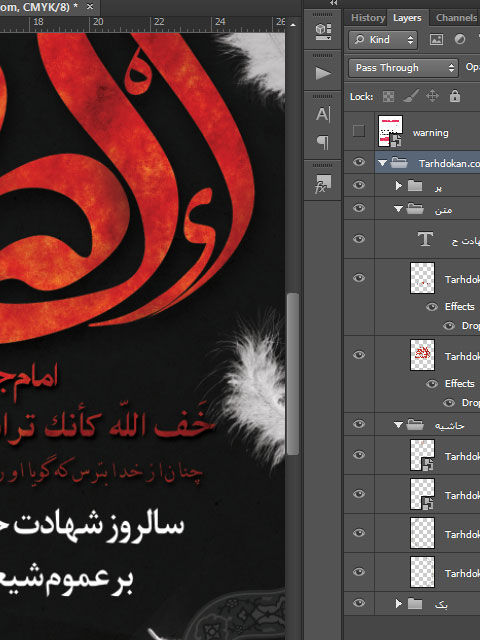480x640 pixels.
Task: Click the lock all padlock icon
Action: click(x=455, y=96)
